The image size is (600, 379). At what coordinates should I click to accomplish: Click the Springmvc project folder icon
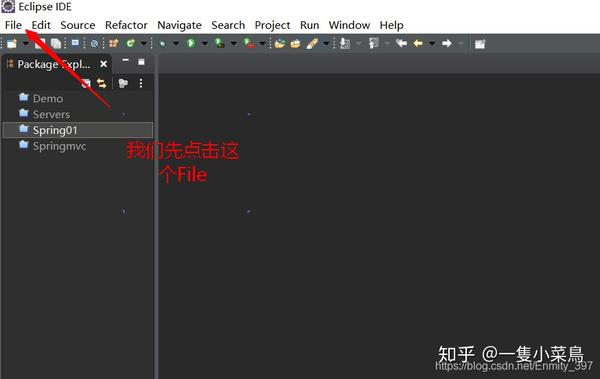[24, 145]
